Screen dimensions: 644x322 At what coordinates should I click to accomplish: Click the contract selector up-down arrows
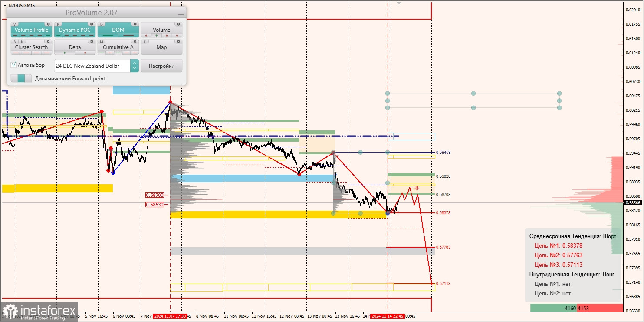pos(135,66)
